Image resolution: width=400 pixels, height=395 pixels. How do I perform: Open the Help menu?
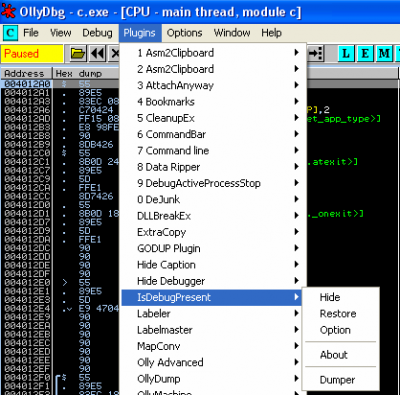(x=271, y=33)
